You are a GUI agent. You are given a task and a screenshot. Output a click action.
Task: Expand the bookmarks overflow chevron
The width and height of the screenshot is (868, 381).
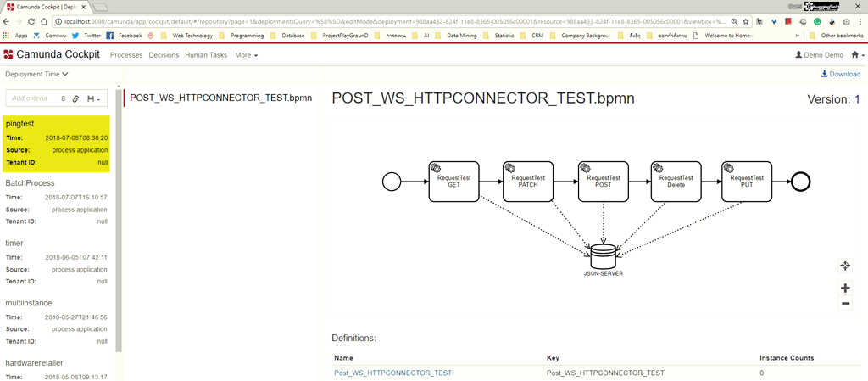[x=798, y=36]
